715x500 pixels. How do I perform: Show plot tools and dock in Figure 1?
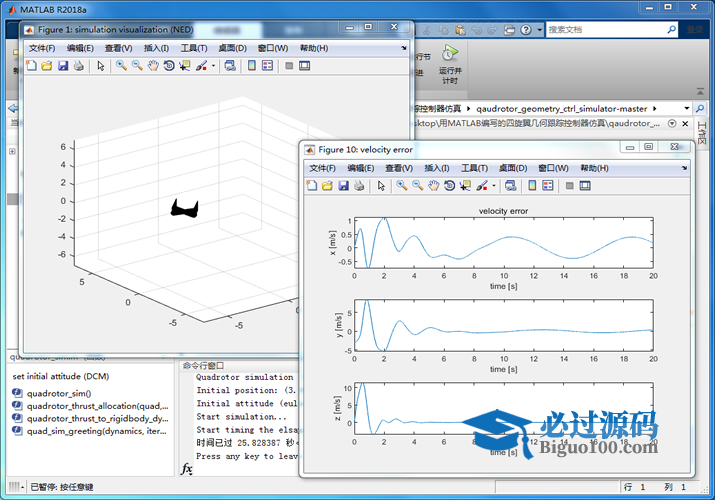[305, 66]
